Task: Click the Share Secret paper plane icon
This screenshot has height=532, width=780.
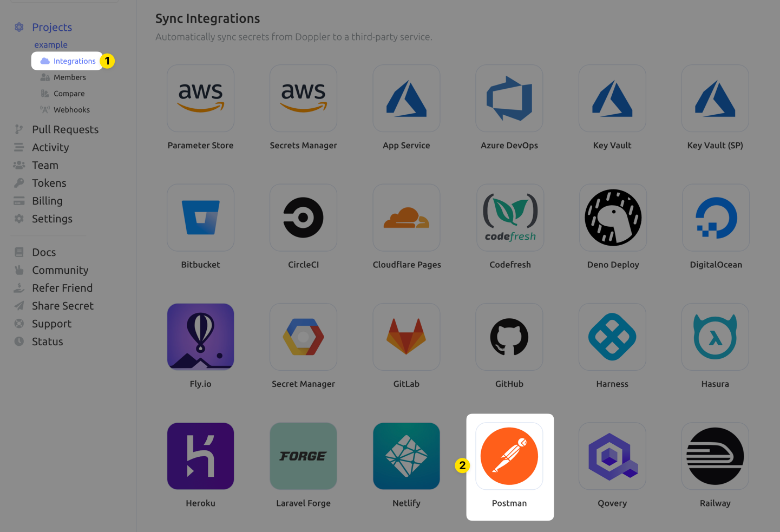Action: click(19, 306)
